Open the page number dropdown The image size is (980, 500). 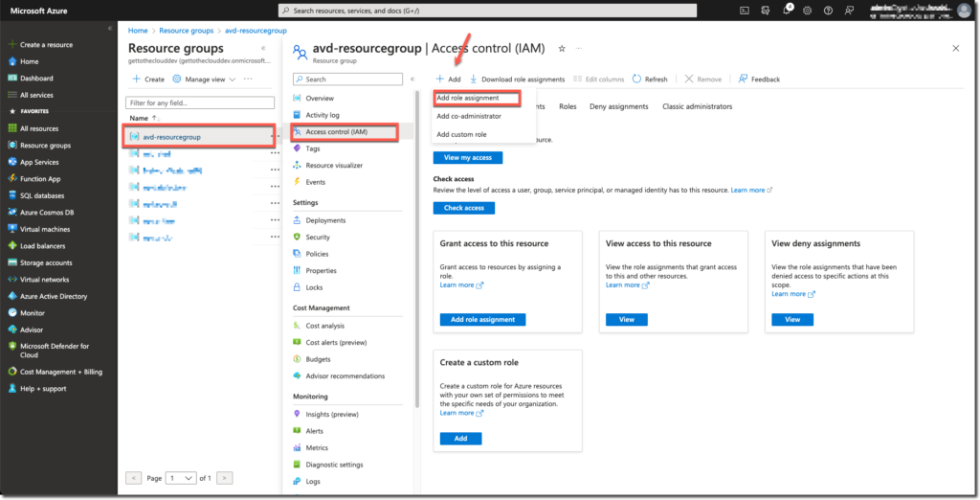[181, 478]
